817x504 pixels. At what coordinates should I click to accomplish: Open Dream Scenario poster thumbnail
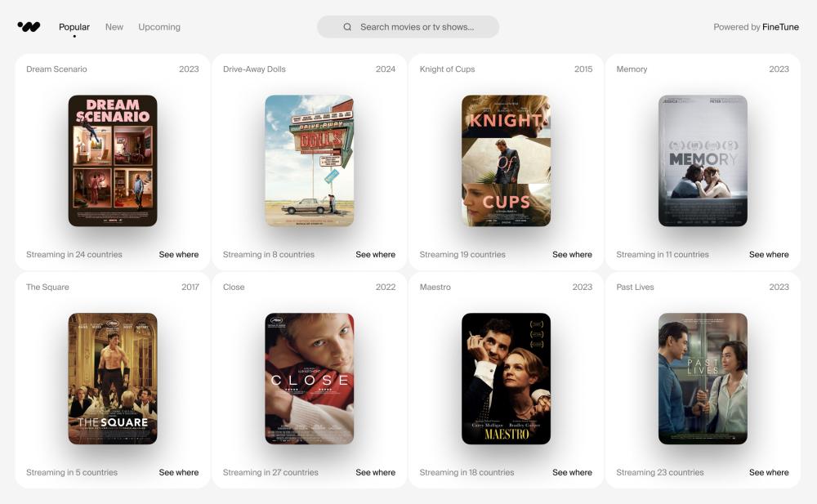tap(113, 161)
